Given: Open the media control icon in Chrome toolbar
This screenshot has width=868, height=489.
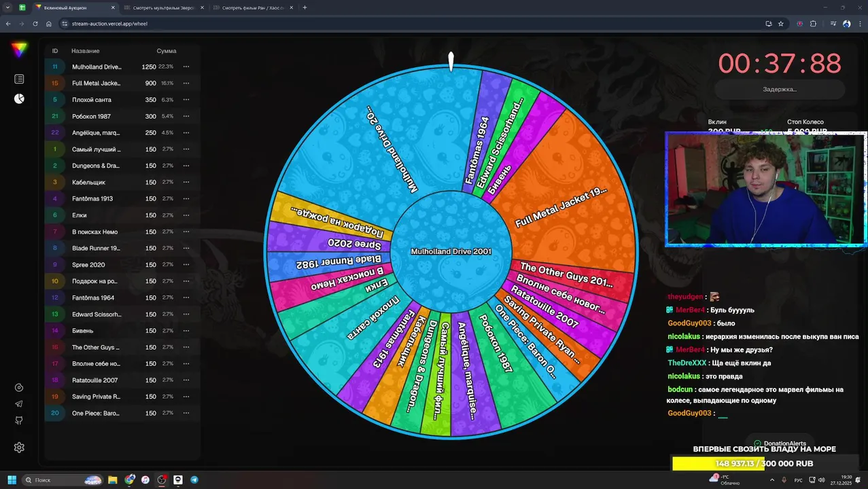Looking at the screenshot, I should pos(833,23).
